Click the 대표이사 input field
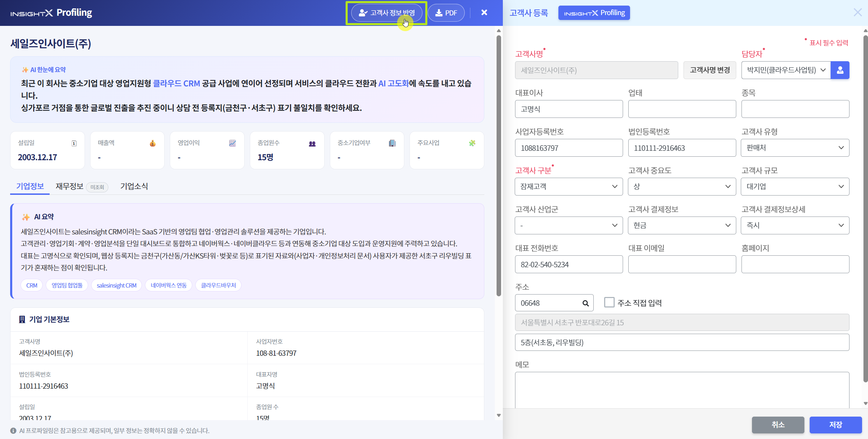 (569, 109)
